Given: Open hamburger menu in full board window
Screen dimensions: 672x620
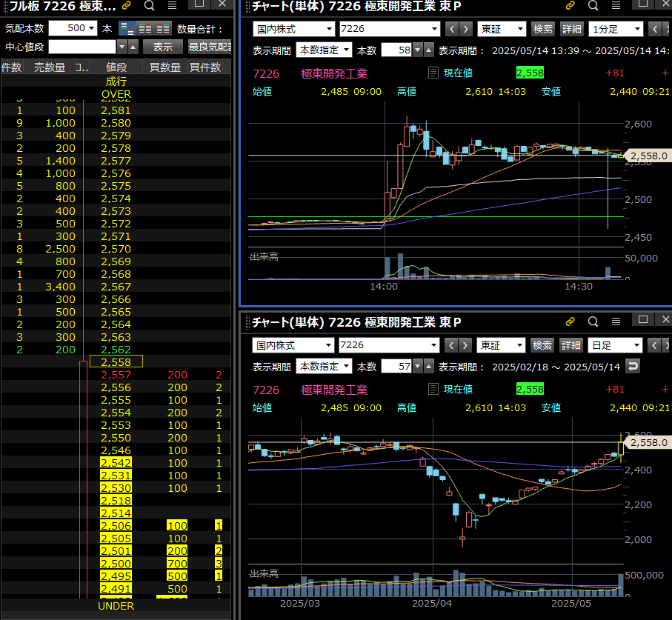Looking at the screenshot, I should (x=173, y=6).
